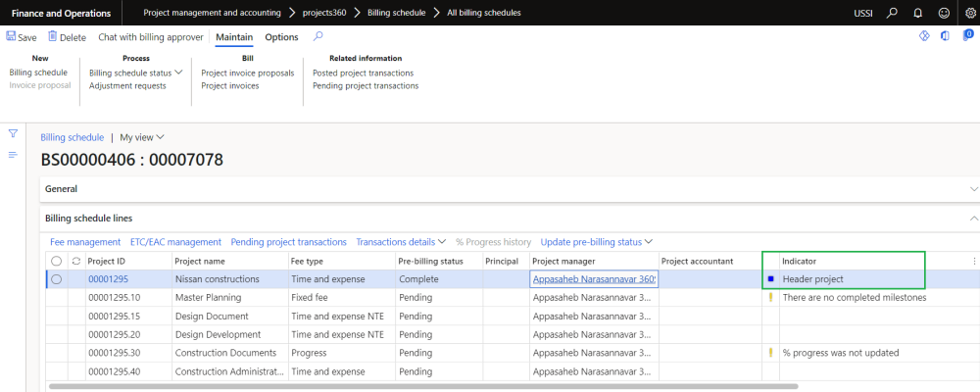
Task: Click the feedback smiley face icon
Action: [x=944, y=13]
